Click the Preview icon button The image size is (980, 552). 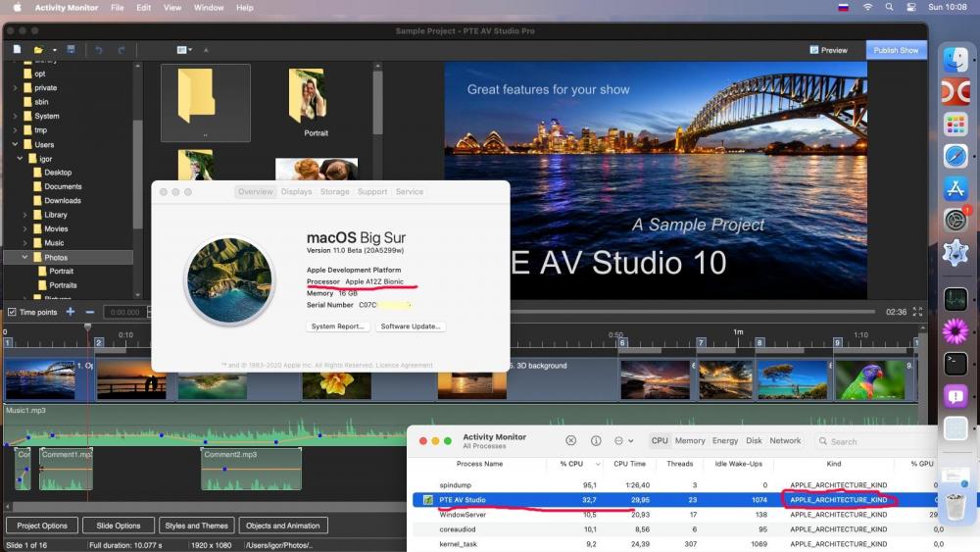829,50
